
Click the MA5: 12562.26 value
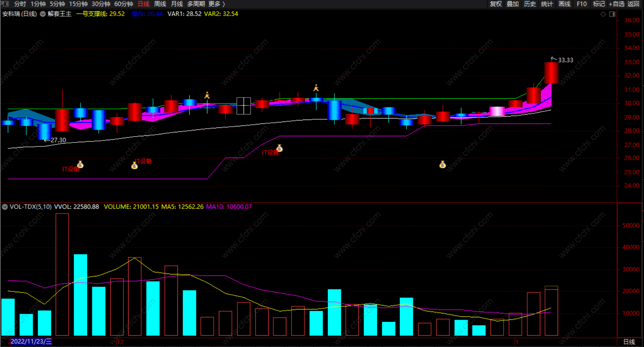182,207
